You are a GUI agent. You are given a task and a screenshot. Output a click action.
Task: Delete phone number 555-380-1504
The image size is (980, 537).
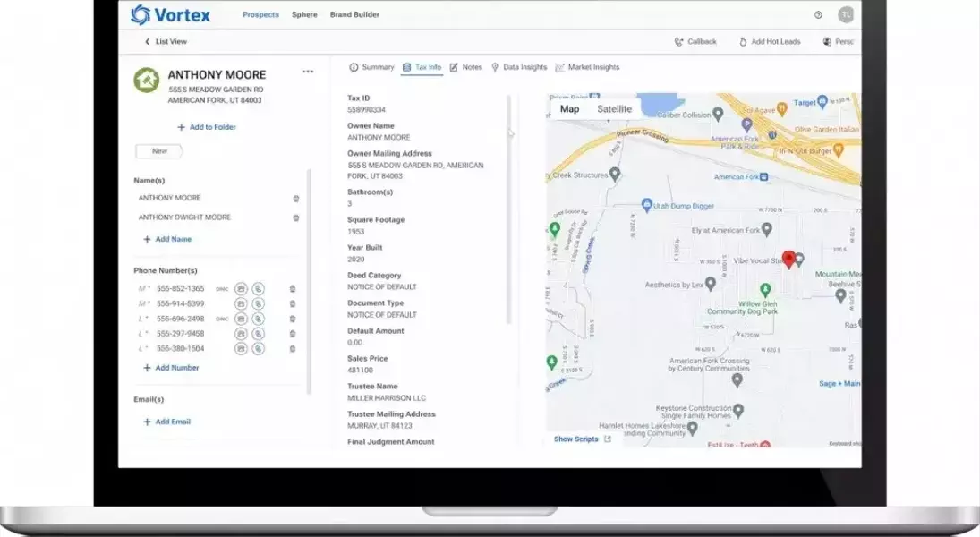pyautogui.click(x=293, y=348)
